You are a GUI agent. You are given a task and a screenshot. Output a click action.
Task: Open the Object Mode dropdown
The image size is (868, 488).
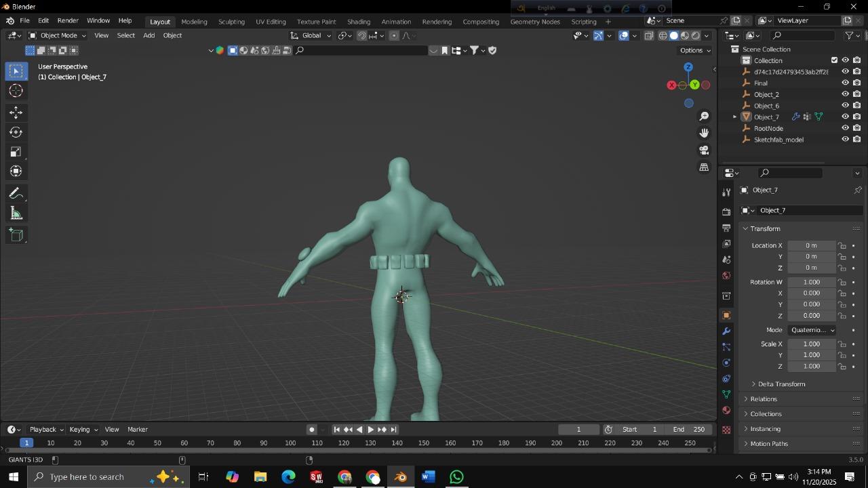(x=58, y=35)
